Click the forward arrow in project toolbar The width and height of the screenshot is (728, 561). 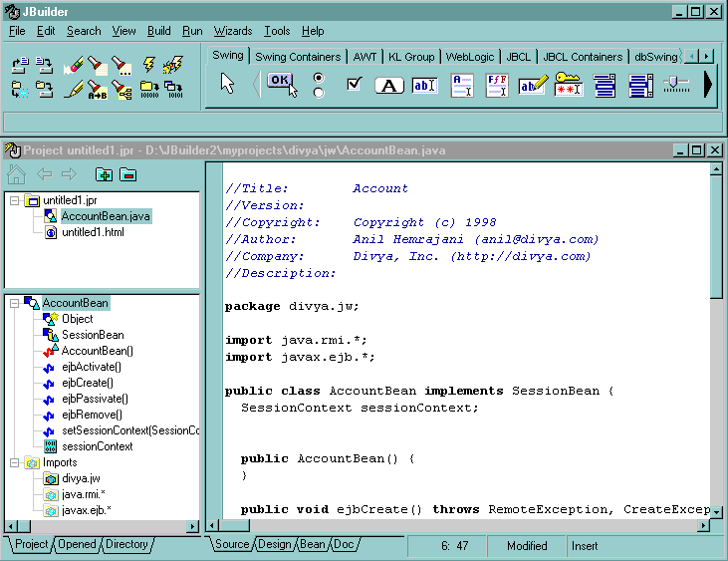point(69,174)
